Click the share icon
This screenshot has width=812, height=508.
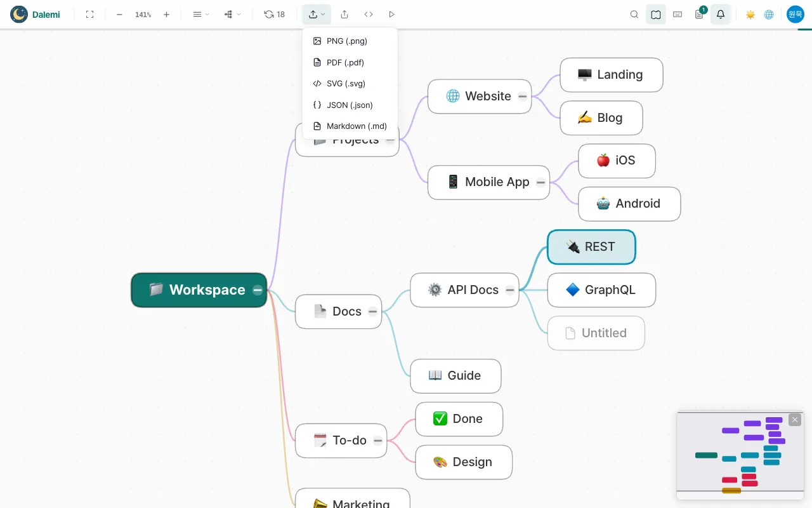(344, 14)
